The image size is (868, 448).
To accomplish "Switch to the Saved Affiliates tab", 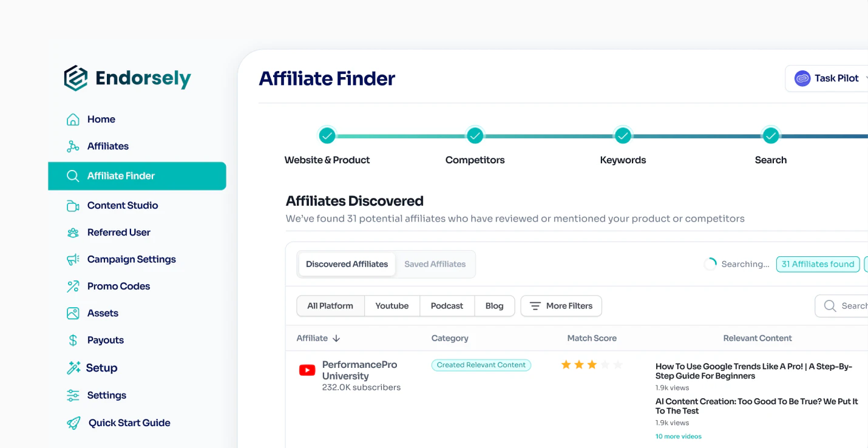I will (435, 263).
